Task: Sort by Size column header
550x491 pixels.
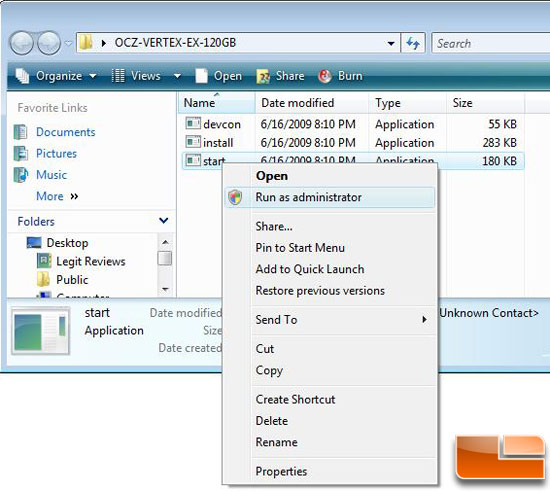Action: tap(485, 103)
